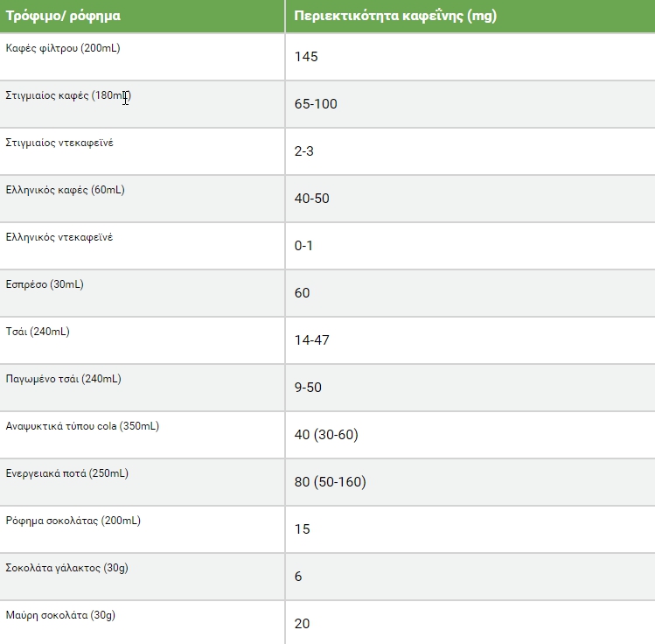The width and height of the screenshot is (655, 644).
Task: Click the 'Αναψυκτικά τύπου cola (350mL)' label
Action: (82, 426)
